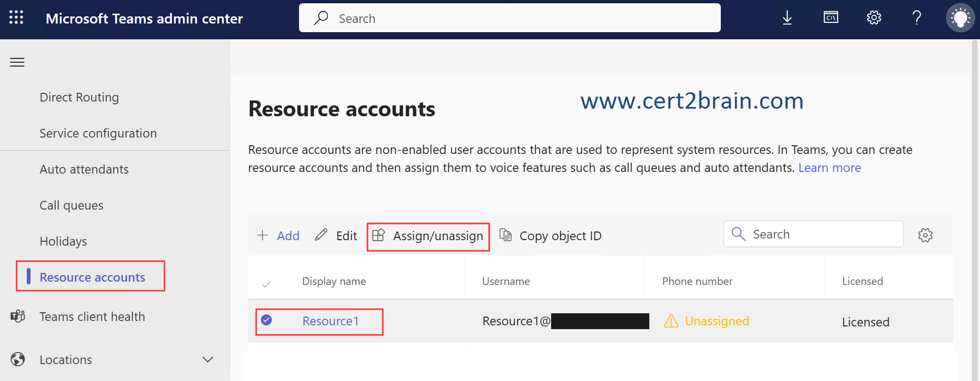Click the help question mark icon
The height and width of the screenshot is (381, 980).
pyautogui.click(x=917, y=18)
